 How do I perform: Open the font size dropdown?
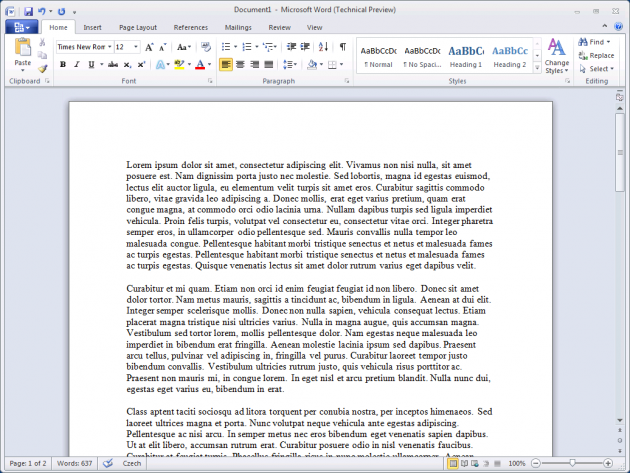coord(136,47)
